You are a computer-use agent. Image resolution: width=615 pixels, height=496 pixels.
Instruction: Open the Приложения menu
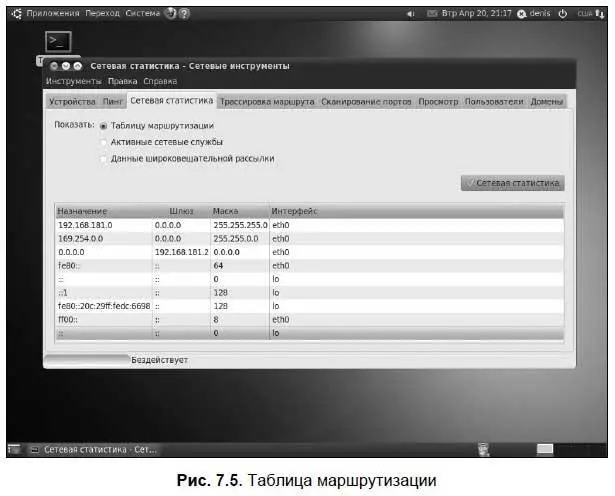pyautogui.click(x=53, y=13)
